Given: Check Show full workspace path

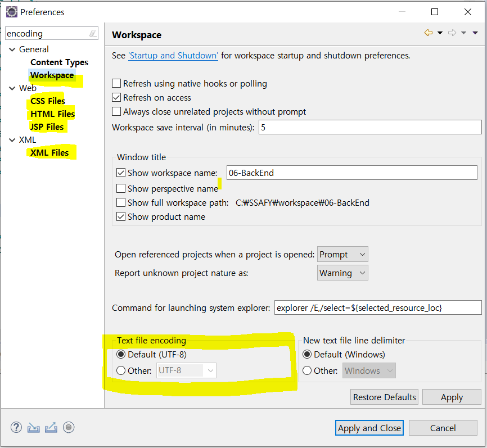Looking at the screenshot, I should [121, 202].
